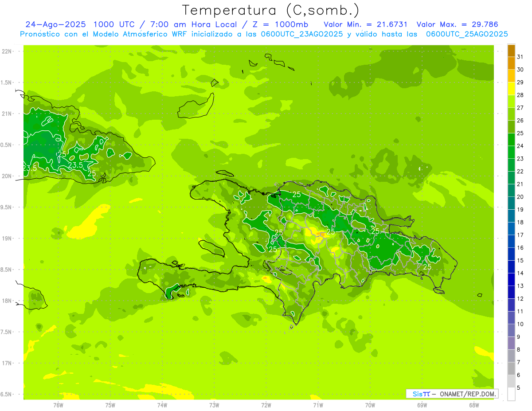Click the '18' colorbar scale label
Image resolution: width=532 pixels, height=411 pixels.
click(520, 222)
